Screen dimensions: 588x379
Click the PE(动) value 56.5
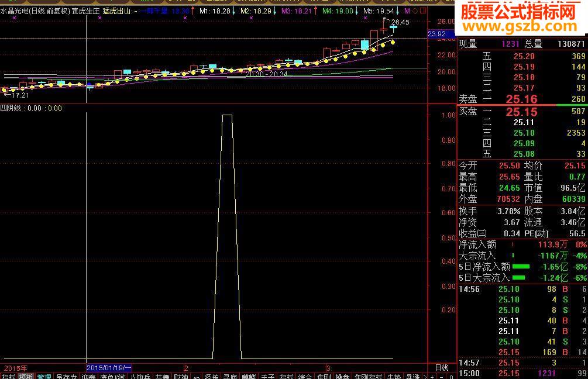click(x=577, y=233)
